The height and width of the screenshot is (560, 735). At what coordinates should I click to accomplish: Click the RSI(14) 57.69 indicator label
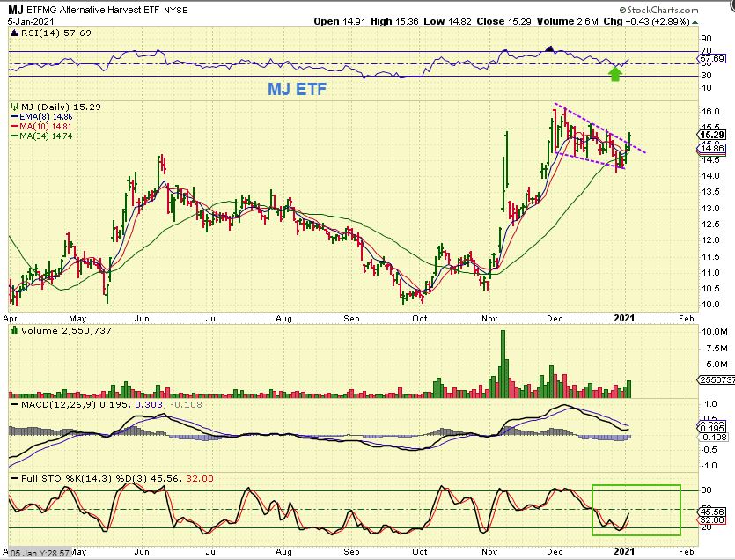coord(55,33)
